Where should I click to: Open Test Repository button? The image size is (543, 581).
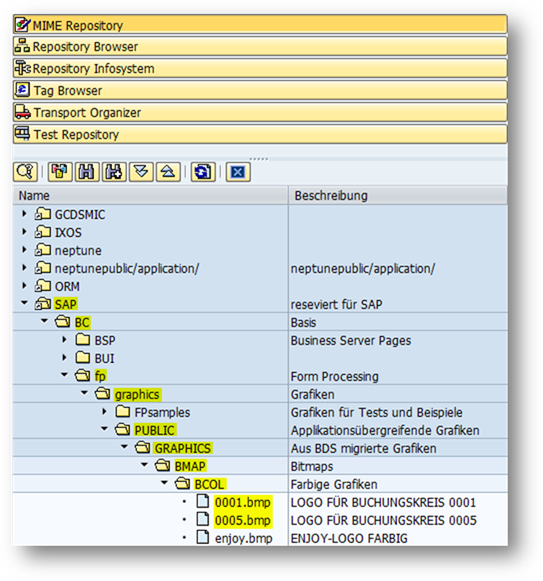[260, 134]
